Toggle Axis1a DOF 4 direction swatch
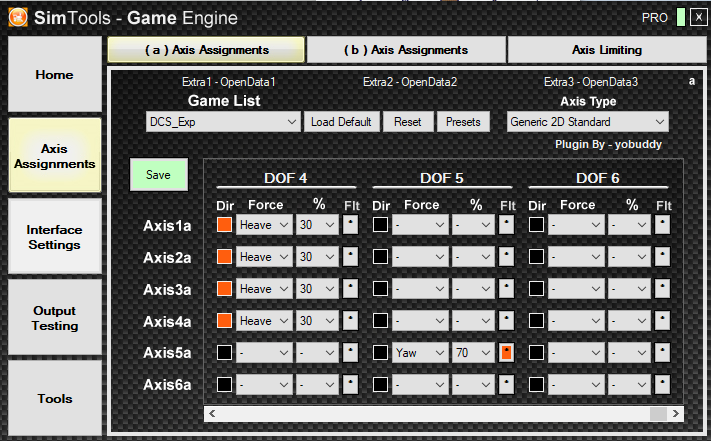711x441 pixels. tap(224, 224)
